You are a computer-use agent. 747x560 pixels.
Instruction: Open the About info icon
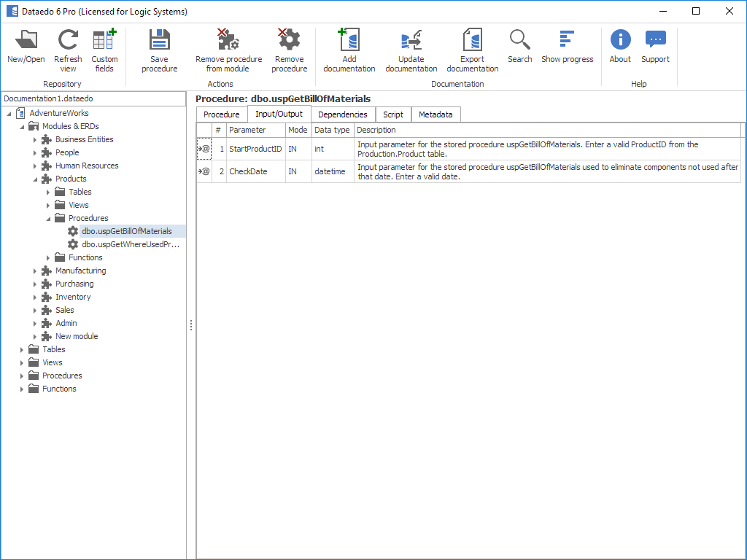coord(620,39)
